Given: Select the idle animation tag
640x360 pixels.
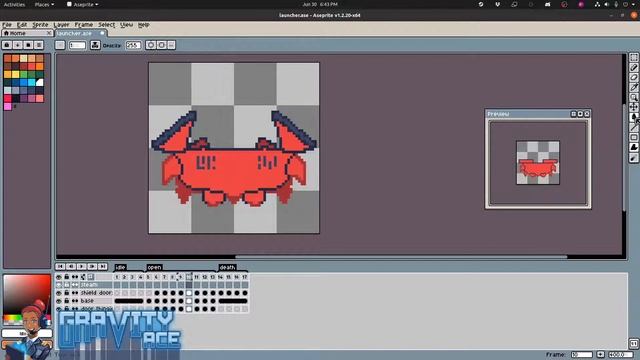Looking at the screenshot, I should [x=120, y=267].
